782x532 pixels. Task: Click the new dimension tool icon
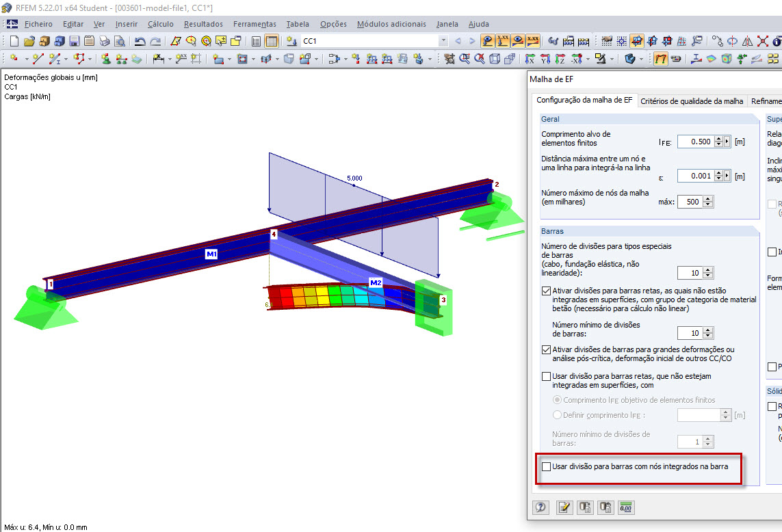[159, 59]
